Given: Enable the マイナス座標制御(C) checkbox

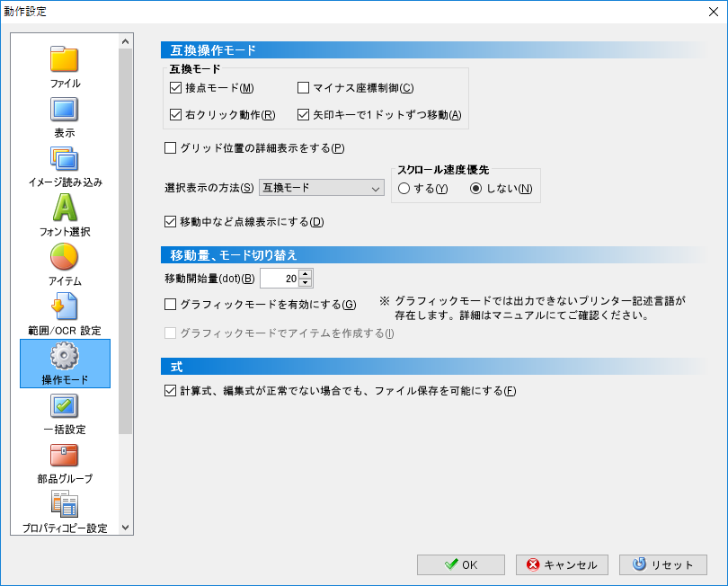Looking at the screenshot, I should pos(303,88).
